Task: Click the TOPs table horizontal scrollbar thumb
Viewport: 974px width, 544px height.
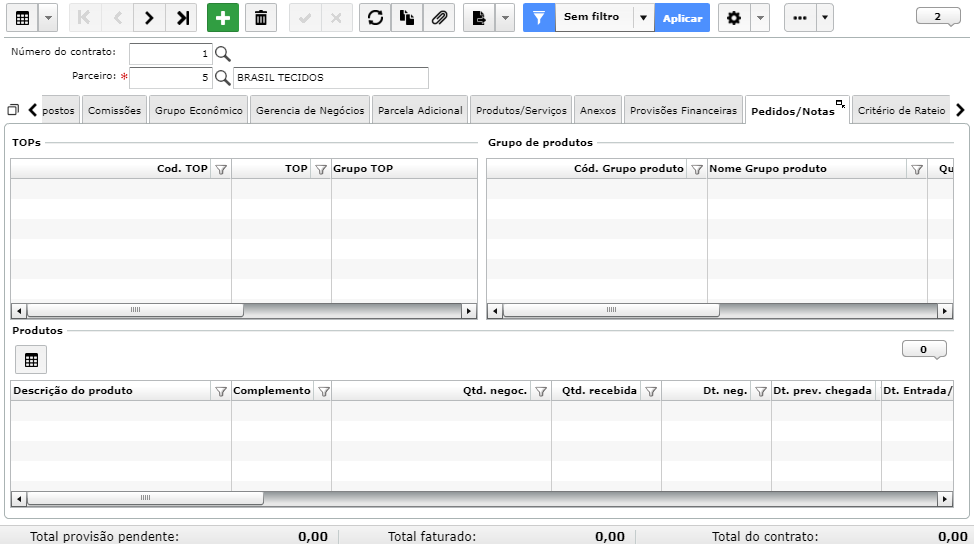Action: point(135,310)
